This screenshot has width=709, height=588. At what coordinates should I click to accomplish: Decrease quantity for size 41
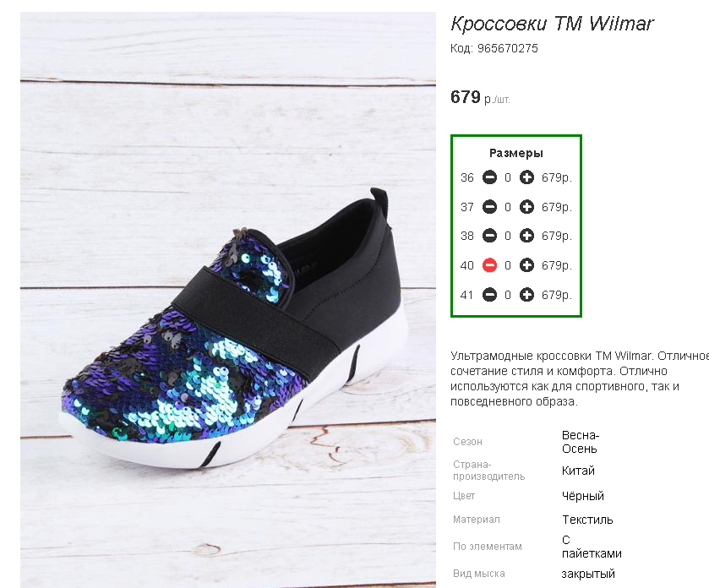[x=489, y=295]
